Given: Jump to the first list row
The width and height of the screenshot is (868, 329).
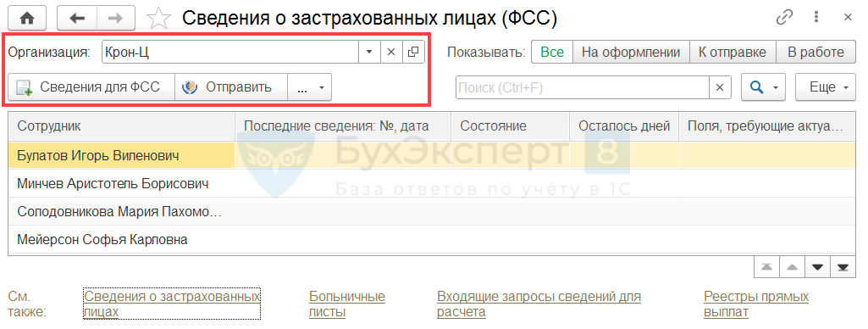Looking at the screenshot, I should coord(766,267).
